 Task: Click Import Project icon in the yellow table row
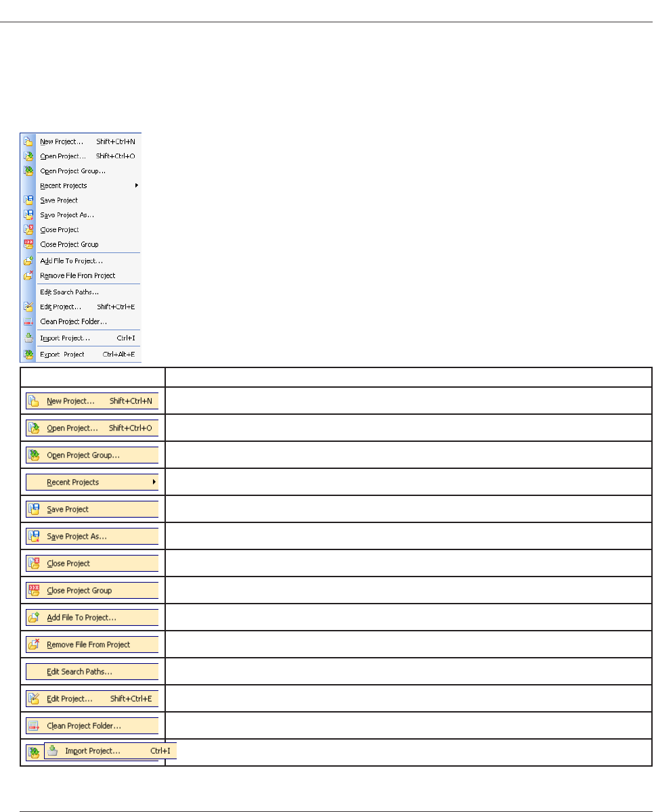point(53,751)
